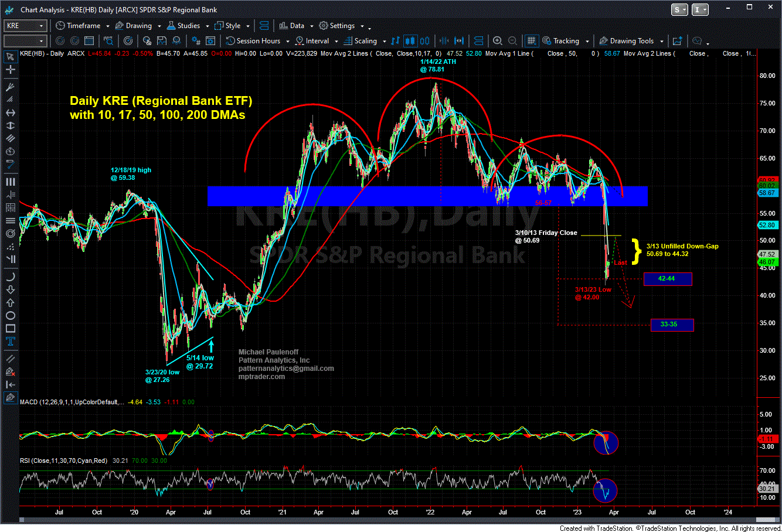This screenshot has width=782, height=532.
Task: Click the Session Hours button
Action: (x=253, y=41)
